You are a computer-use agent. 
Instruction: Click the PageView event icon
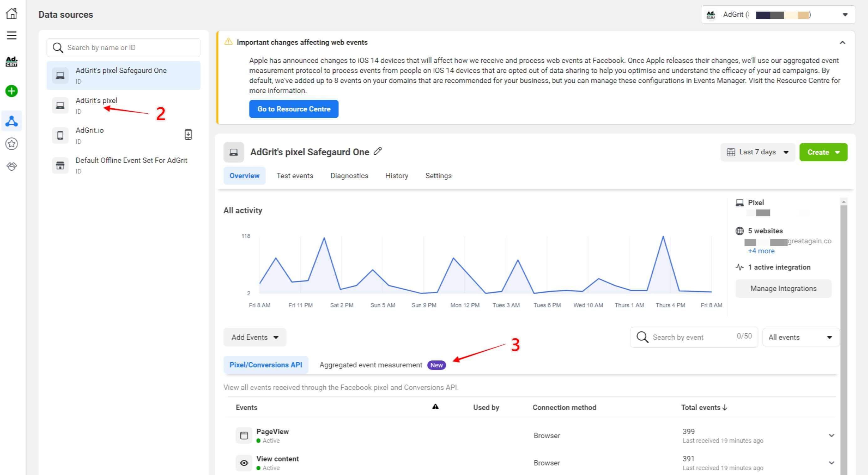tap(244, 436)
